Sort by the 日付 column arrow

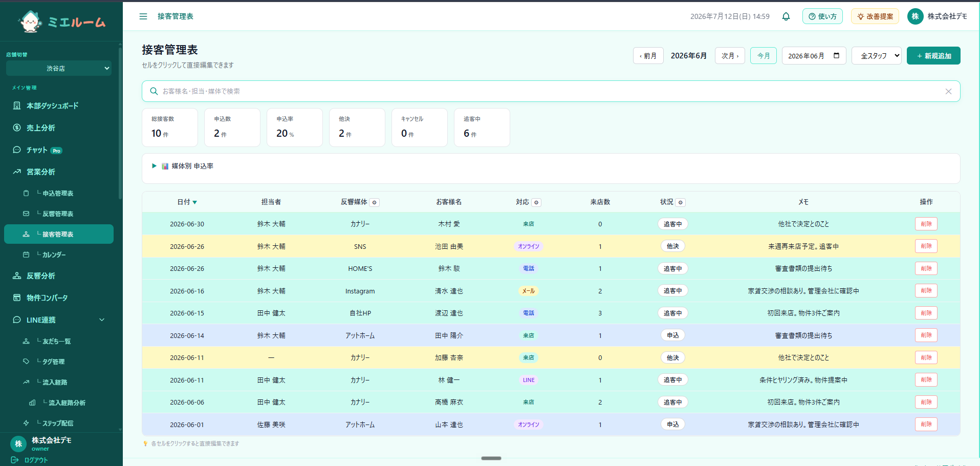click(x=194, y=202)
